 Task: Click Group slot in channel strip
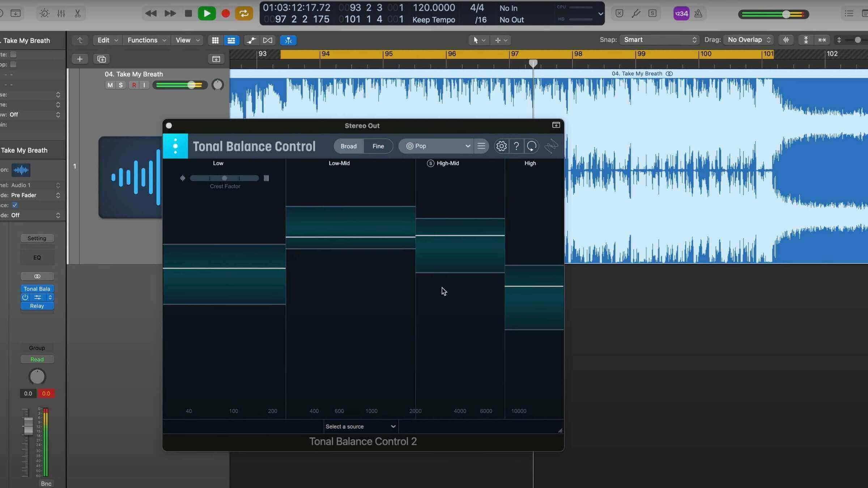coord(37,348)
